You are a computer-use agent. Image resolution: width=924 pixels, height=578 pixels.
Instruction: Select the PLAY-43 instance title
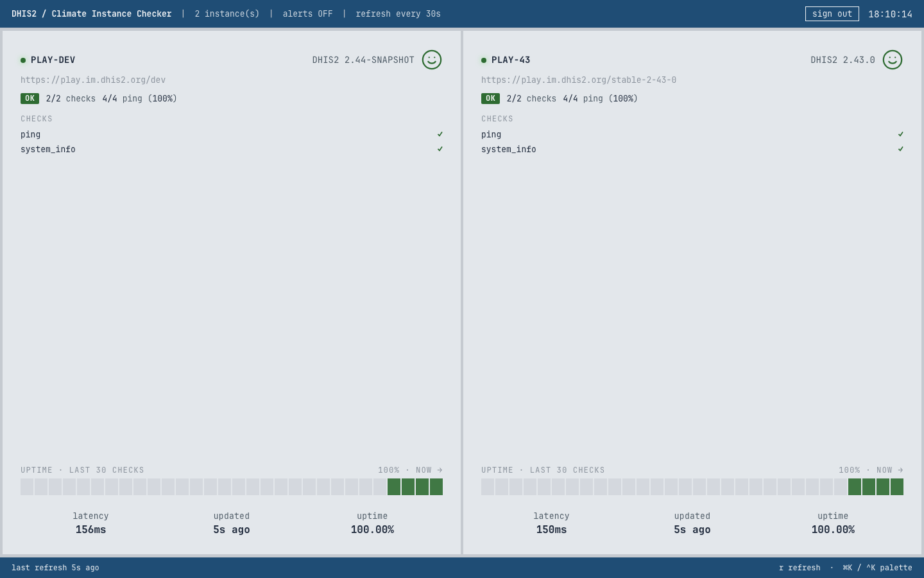511,60
